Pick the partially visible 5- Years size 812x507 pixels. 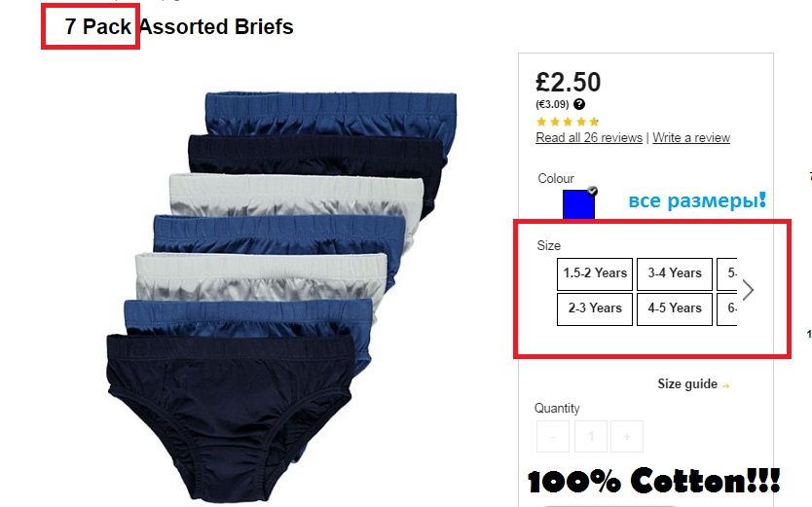727,274
